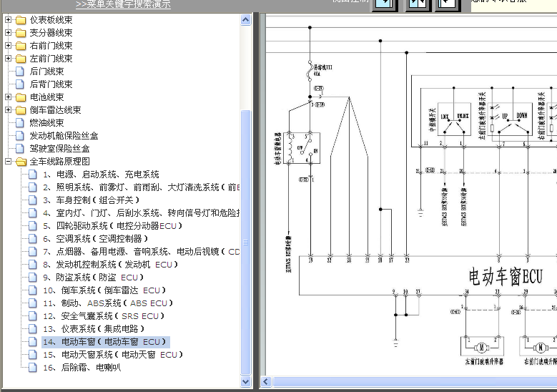The image size is (557, 392).
Task: Expand the 变分器线束 tree node
Action: [8, 32]
